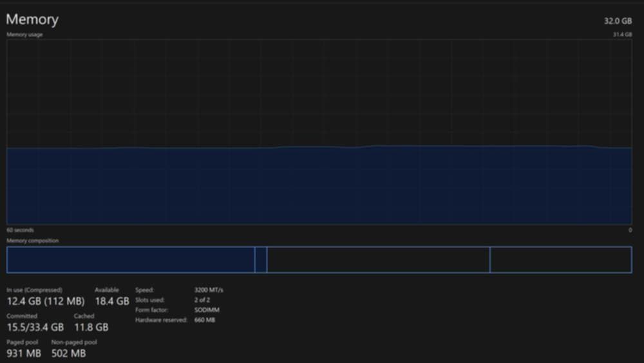Click the Slots used label
Viewport: 644px width, 363px height.
click(x=150, y=300)
